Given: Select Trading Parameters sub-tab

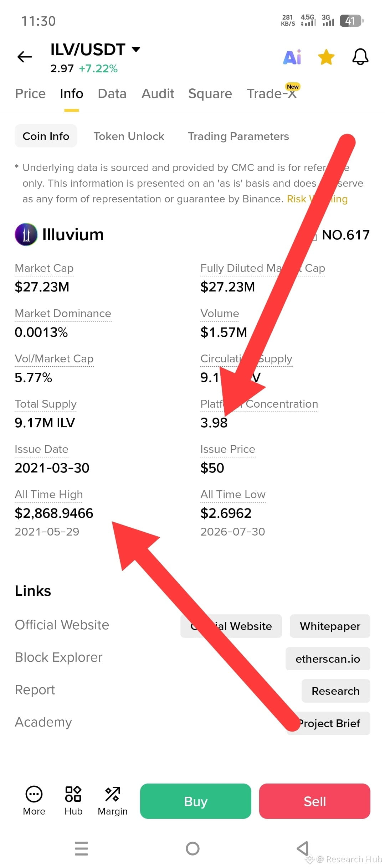Looking at the screenshot, I should (x=238, y=136).
